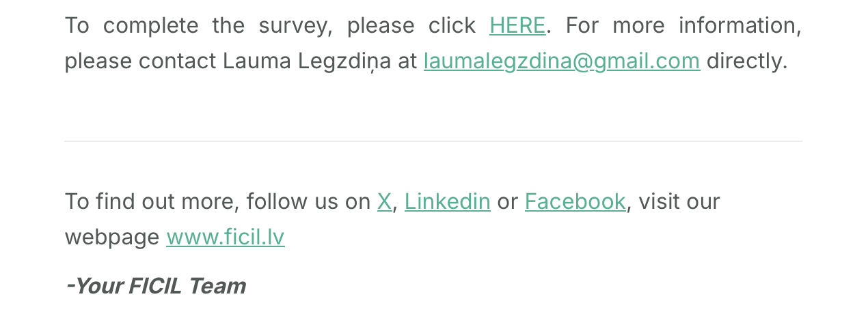
Task: Click the HERE survey link
Action: [517, 26]
